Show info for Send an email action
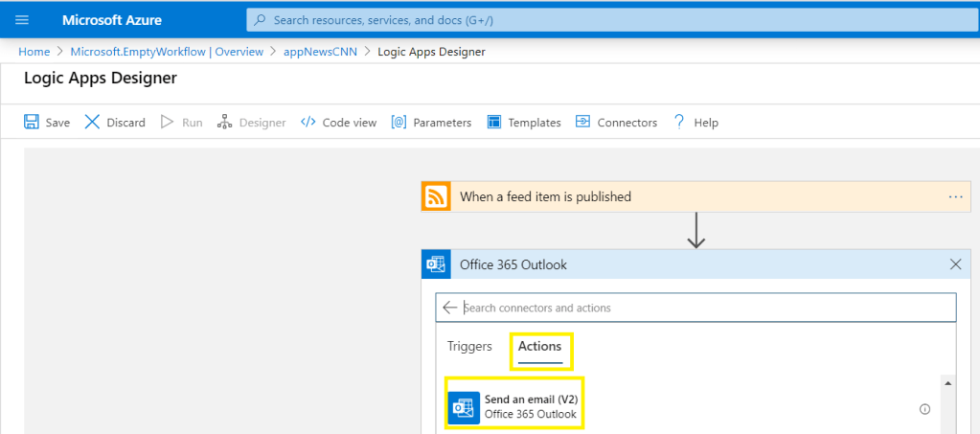980x434 pixels. click(x=924, y=409)
